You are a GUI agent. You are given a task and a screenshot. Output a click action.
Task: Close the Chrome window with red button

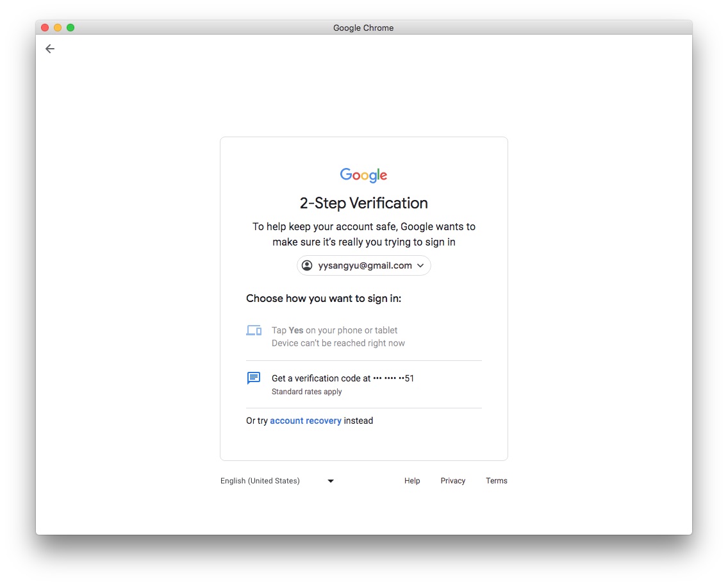45,28
